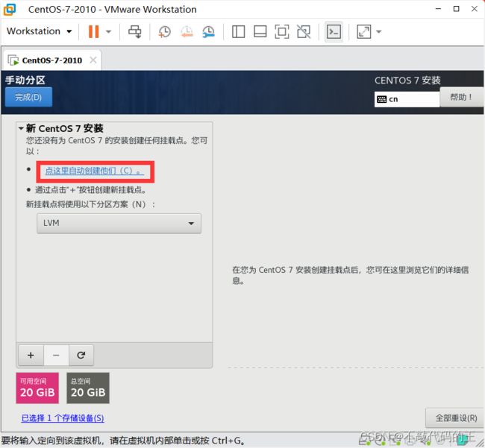The image size is (485, 448).
Task: Revert the VM to its snapshot
Action: coord(187,31)
